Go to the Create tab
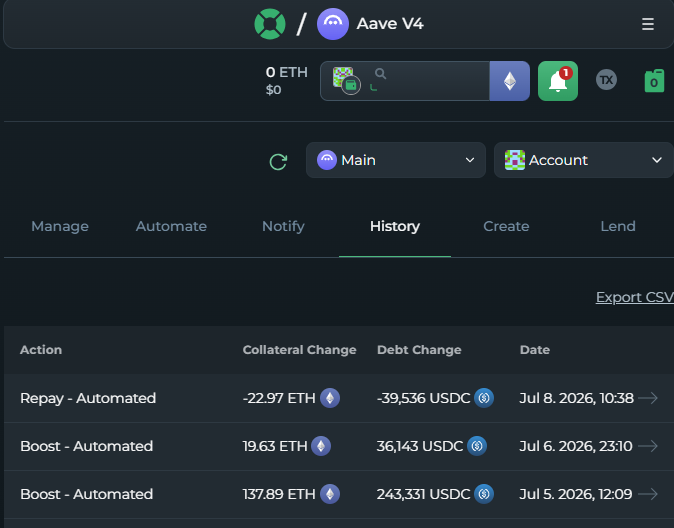The width and height of the screenshot is (674, 528). [506, 227]
